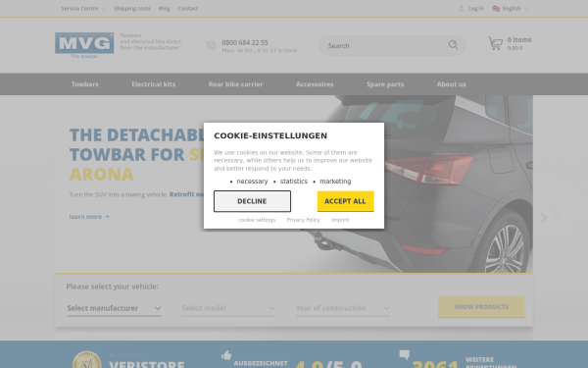Open cookie settings link
588x368 pixels.
pos(257,220)
